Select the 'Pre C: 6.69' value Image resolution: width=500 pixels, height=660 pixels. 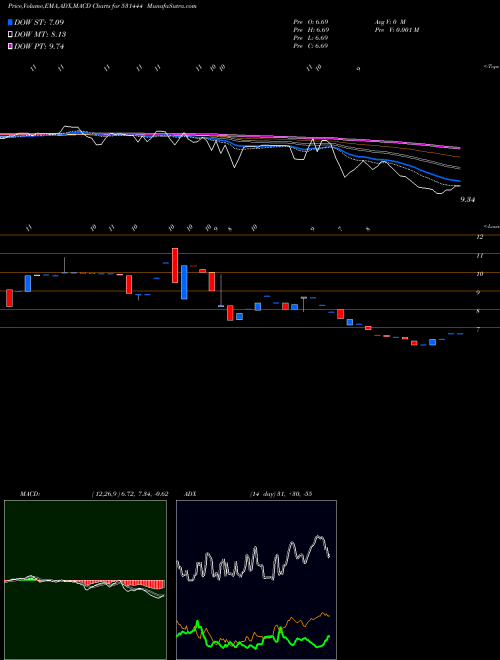(x=311, y=46)
